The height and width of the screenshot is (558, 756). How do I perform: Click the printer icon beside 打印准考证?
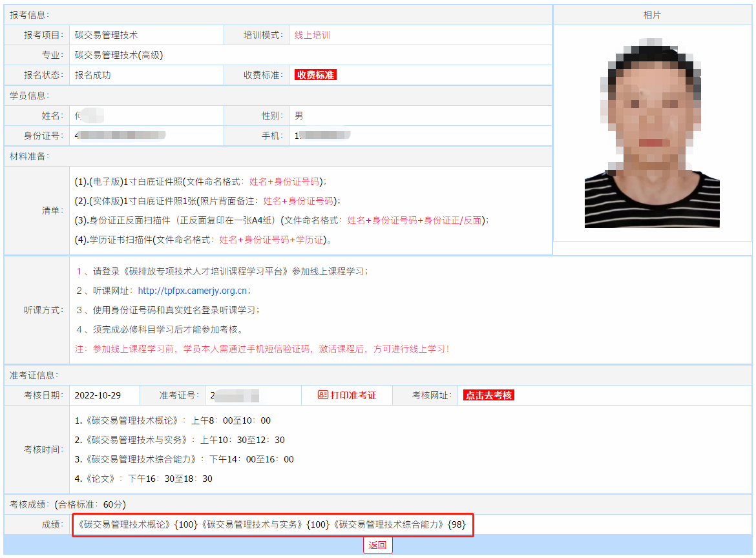(x=323, y=395)
